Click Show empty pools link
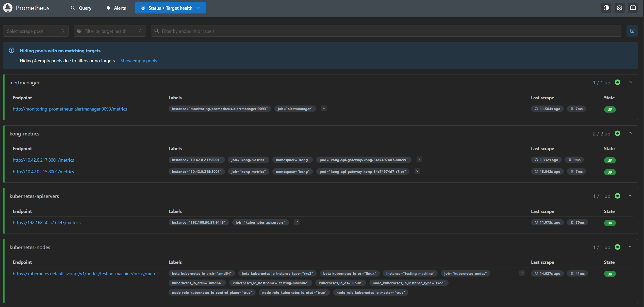644x307 pixels. tap(139, 60)
